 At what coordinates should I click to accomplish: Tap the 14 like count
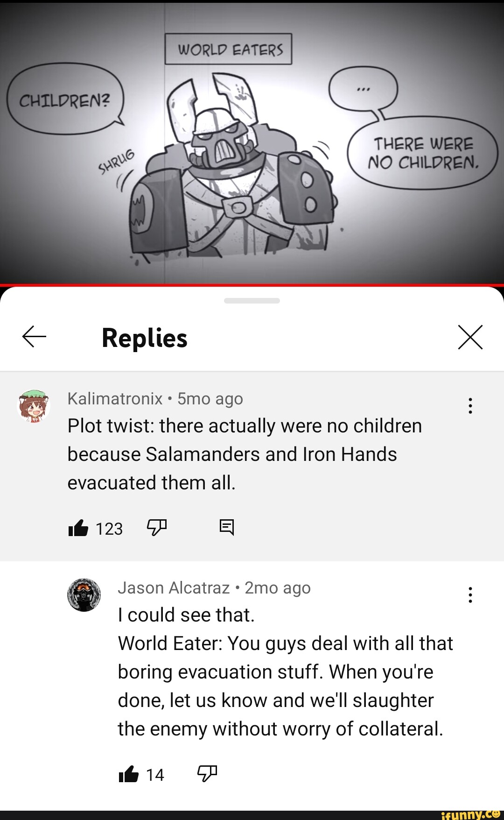point(155,775)
